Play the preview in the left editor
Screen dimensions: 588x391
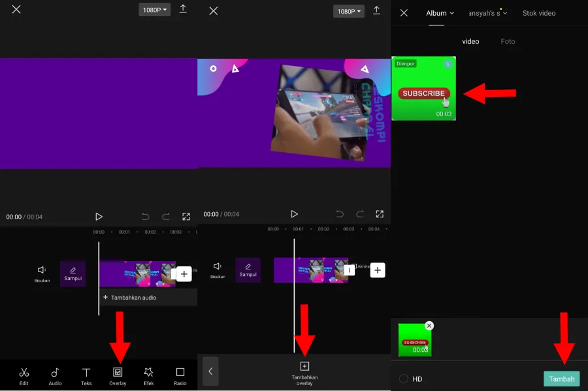(99, 217)
